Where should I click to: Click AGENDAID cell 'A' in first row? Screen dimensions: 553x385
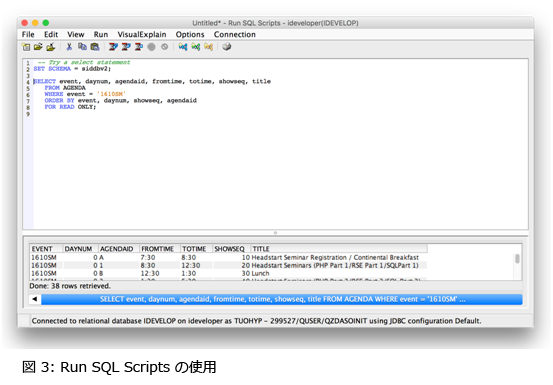[x=102, y=257]
